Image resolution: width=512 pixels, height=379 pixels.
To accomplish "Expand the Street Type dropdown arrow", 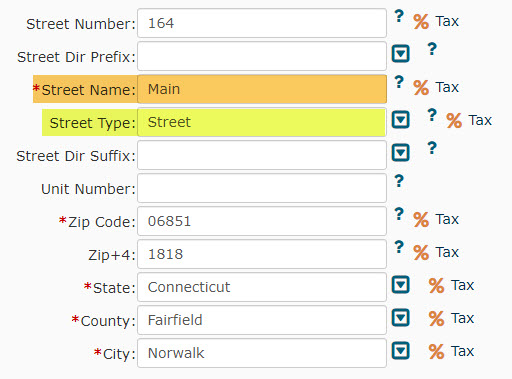I will [400, 119].
